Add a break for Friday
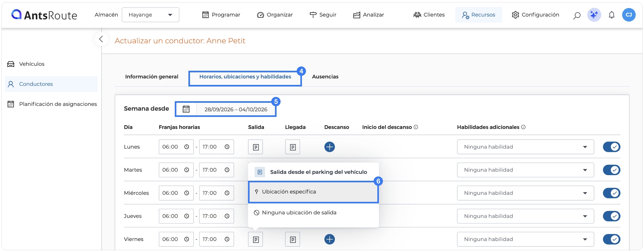644x252 pixels. 329,239
